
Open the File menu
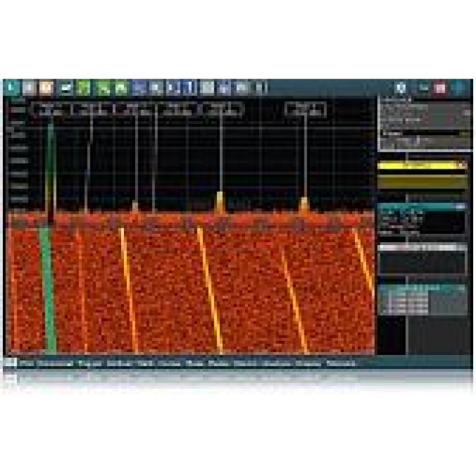click(x=26, y=363)
